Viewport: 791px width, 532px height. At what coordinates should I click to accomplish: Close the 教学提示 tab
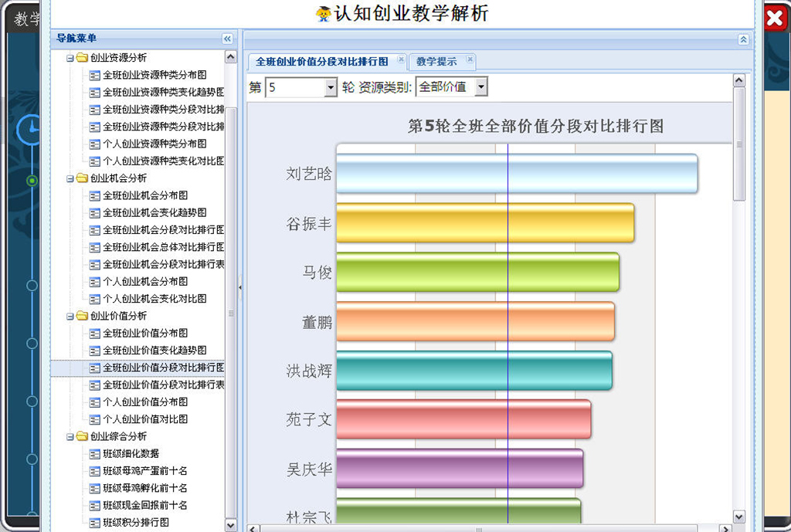tap(469, 59)
